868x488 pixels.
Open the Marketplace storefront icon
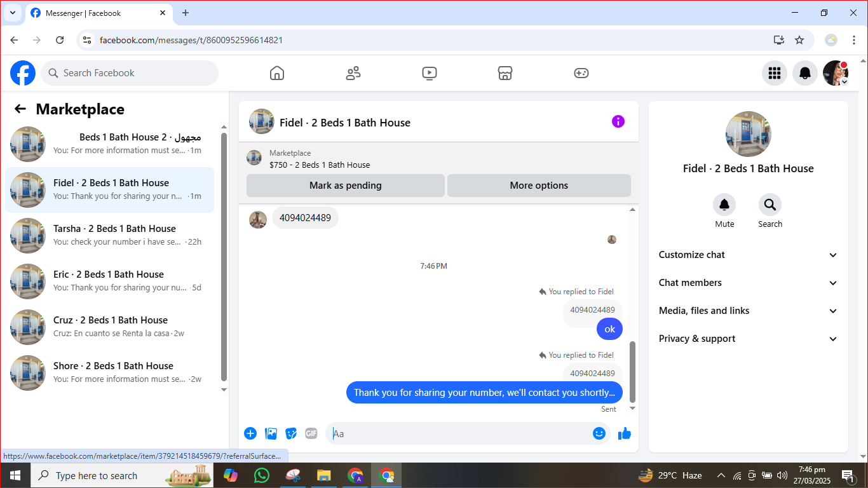505,73
